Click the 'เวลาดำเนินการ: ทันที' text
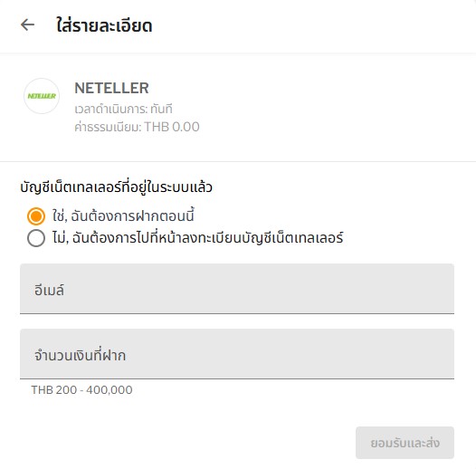Viewport: 476px width, 469px height. pyautogui.click(x=124, y=109)
